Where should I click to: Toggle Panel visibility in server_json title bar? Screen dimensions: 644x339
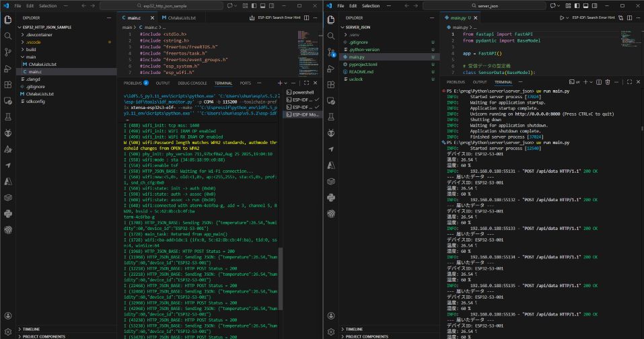585,6
